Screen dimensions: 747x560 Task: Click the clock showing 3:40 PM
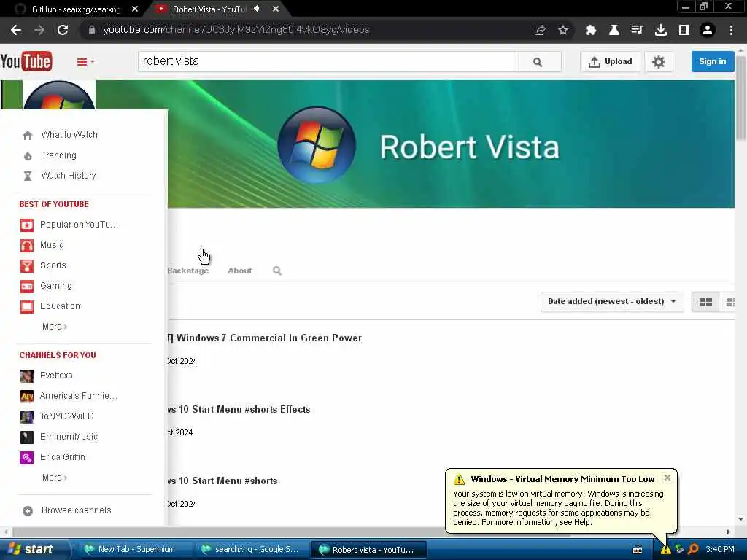720,549
